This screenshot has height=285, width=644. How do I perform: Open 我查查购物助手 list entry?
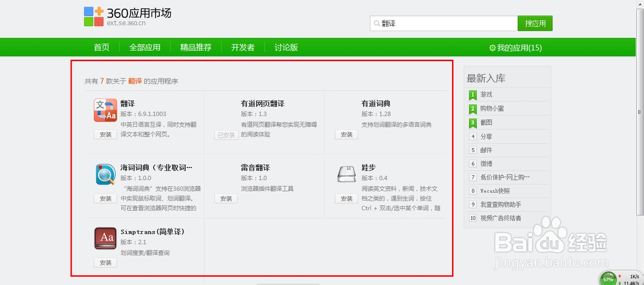click(x=500, y=204)
